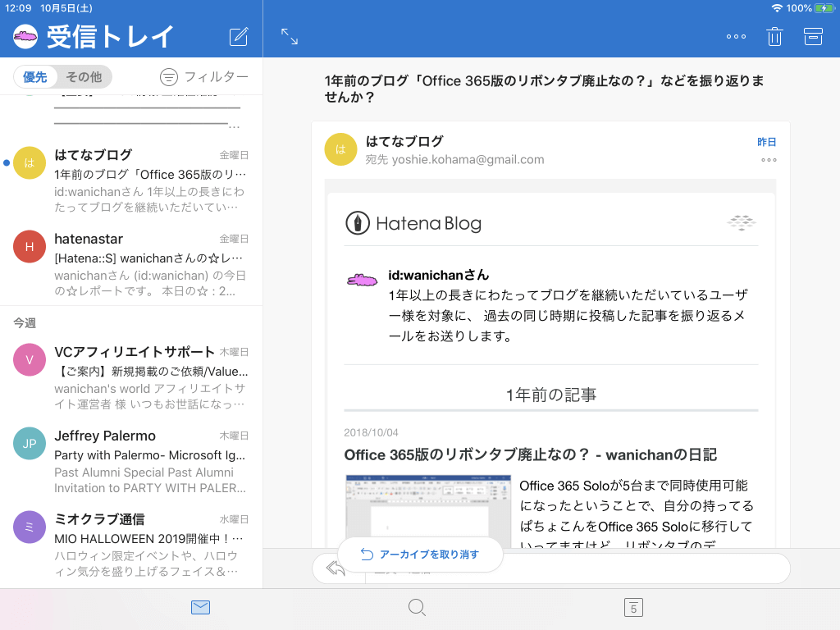Tap the purple ミ sender avatar
The width and height of the screenshot is (840, 630).
pos(30,527)
